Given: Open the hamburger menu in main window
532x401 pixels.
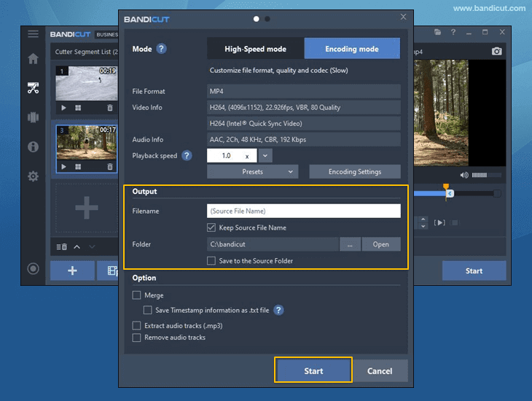Looking at the screenshot, I should click(x=33, y=34).
